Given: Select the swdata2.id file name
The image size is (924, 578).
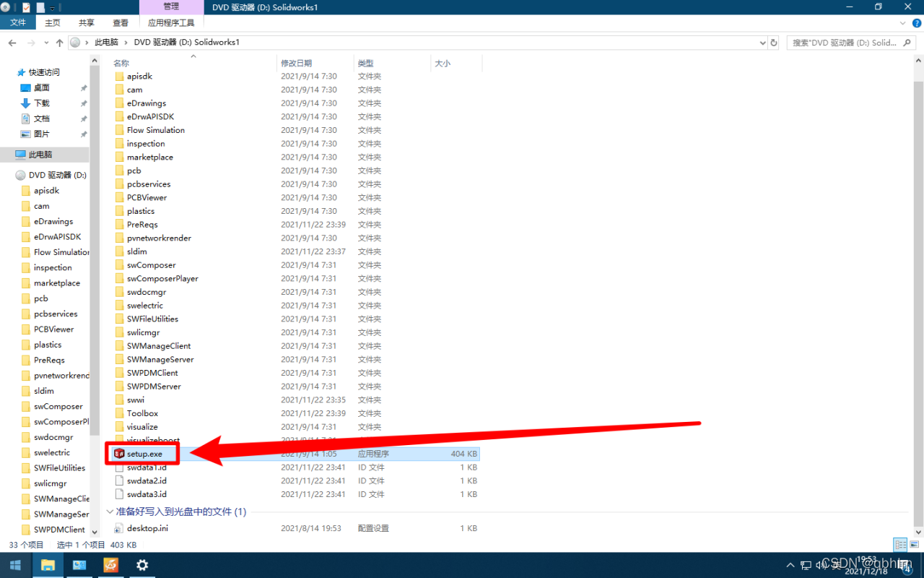Looking at the screenshot, I should click(147, 480).
